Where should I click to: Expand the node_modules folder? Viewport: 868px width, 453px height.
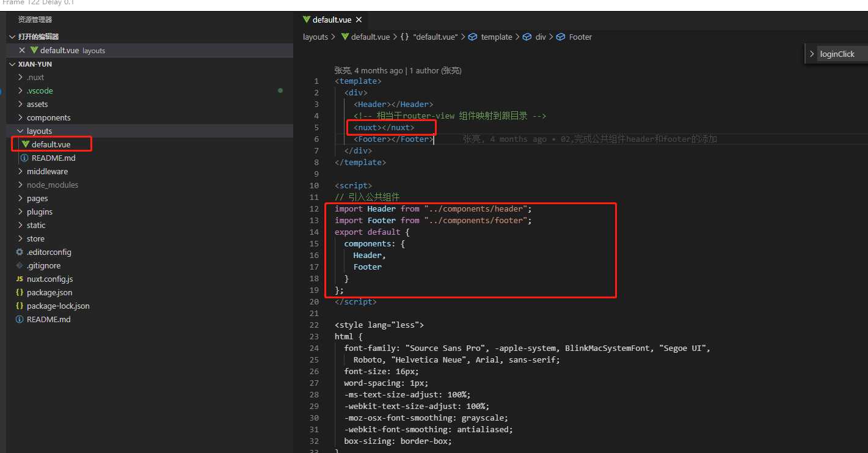[x=21, y=185]
